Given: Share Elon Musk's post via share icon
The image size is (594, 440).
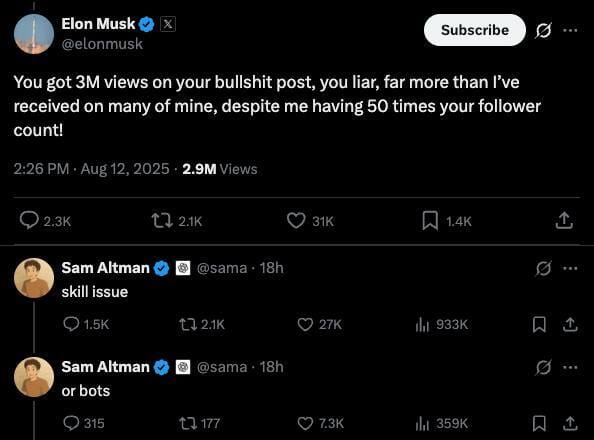Looking at the screenshot, I should click(x=564, y=221).
